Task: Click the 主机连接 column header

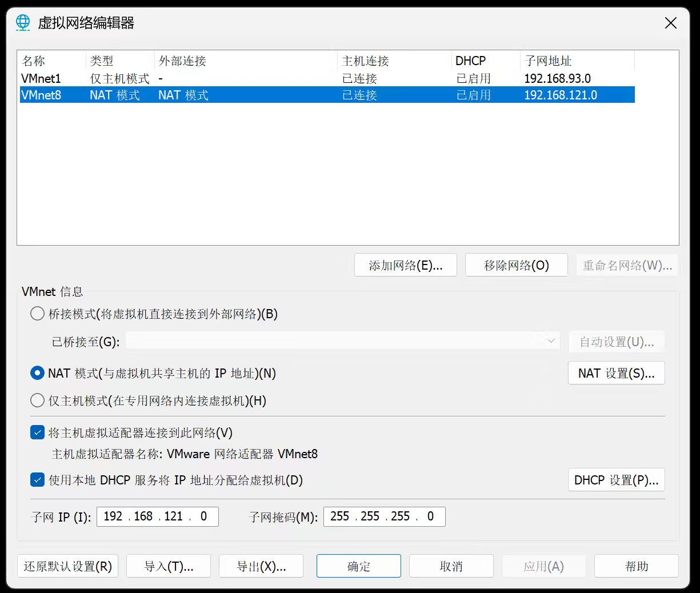Action: click(394, 61)
